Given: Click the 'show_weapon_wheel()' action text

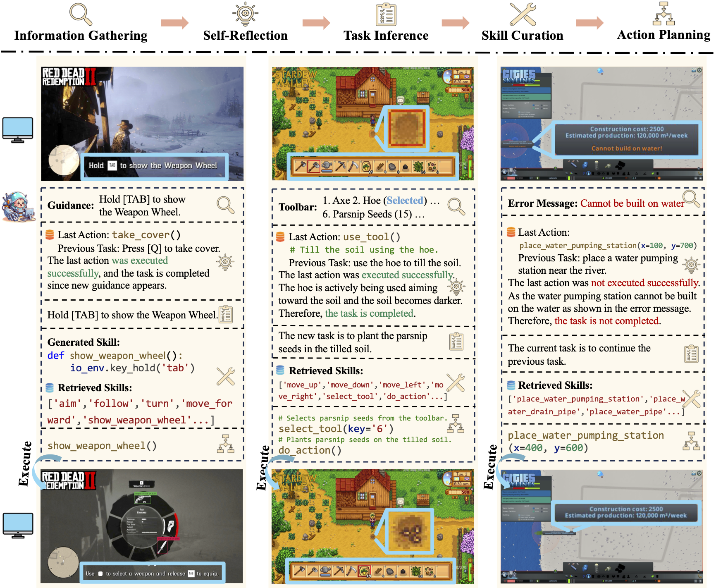Looking at the screenshot, I should coord(102,446).
